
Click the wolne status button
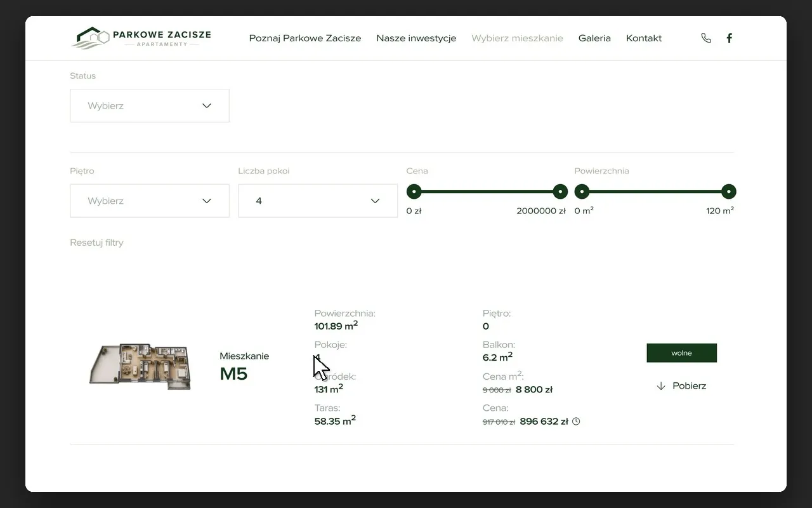coord(682,353)
